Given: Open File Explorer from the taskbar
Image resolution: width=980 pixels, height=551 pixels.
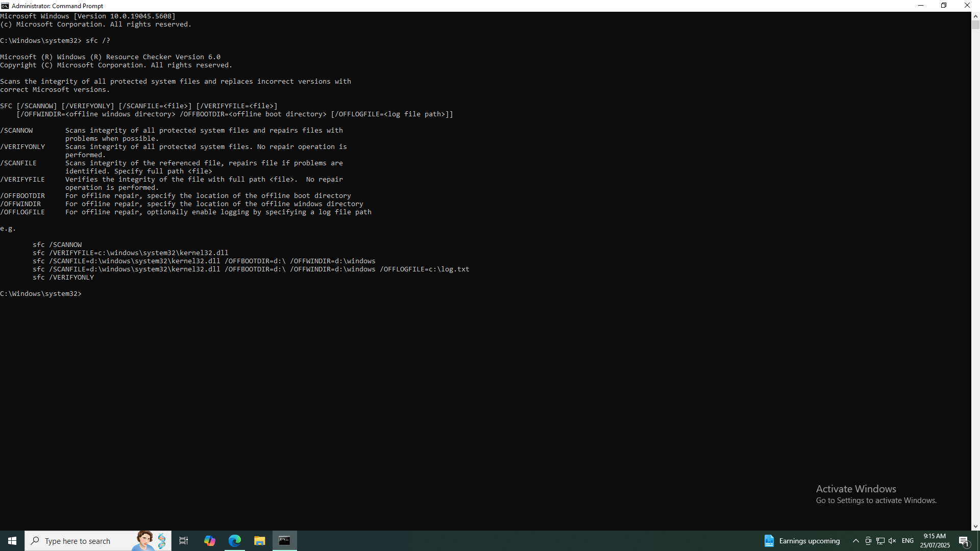Looking at the screenshot, I should pos(260,541).
